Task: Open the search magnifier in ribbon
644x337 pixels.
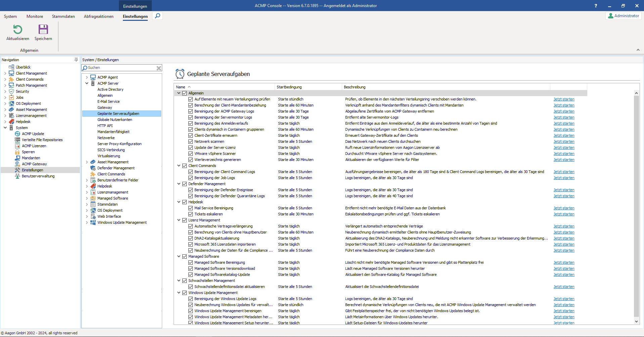Action: (x=157, y=16)
